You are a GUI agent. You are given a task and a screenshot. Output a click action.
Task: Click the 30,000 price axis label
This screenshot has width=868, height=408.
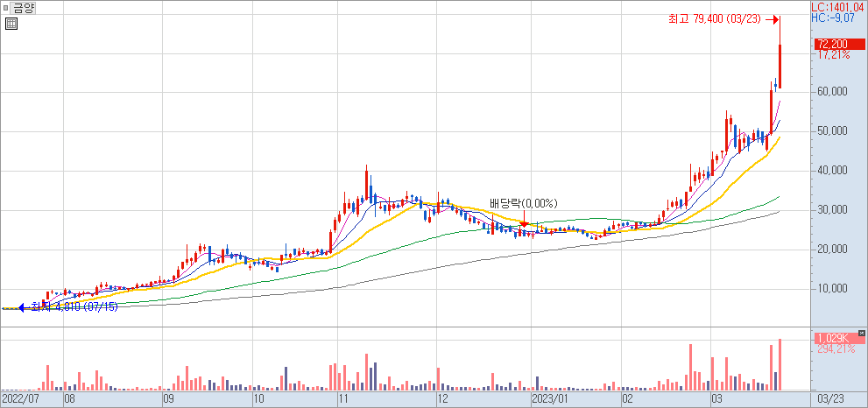click(831, 210)
